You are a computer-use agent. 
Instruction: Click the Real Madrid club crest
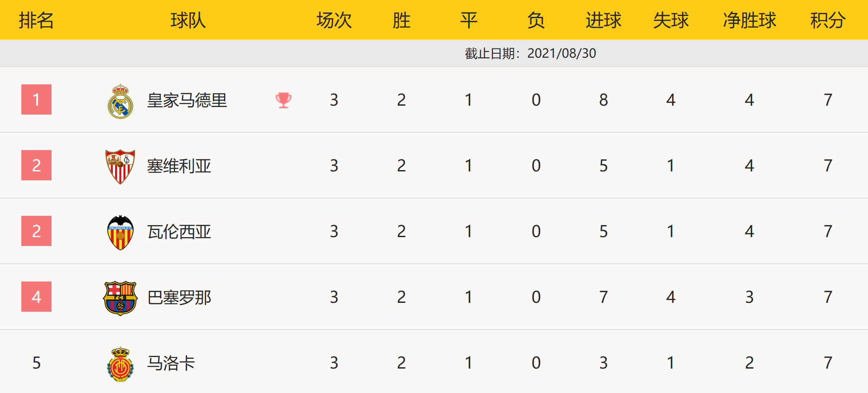pyautogui.click(x=120, y=101)
